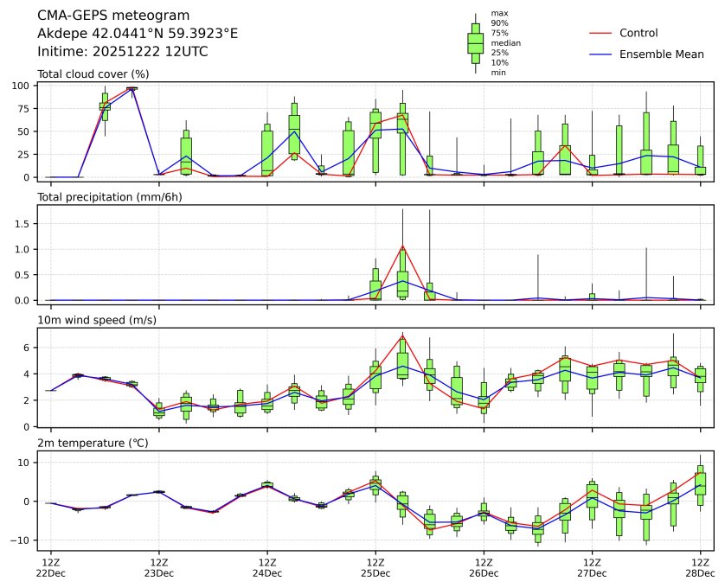Click the "10m wind speed (m/s)" panel title
The height and width of the screenshot is (588, 725).
coord(95,320)
